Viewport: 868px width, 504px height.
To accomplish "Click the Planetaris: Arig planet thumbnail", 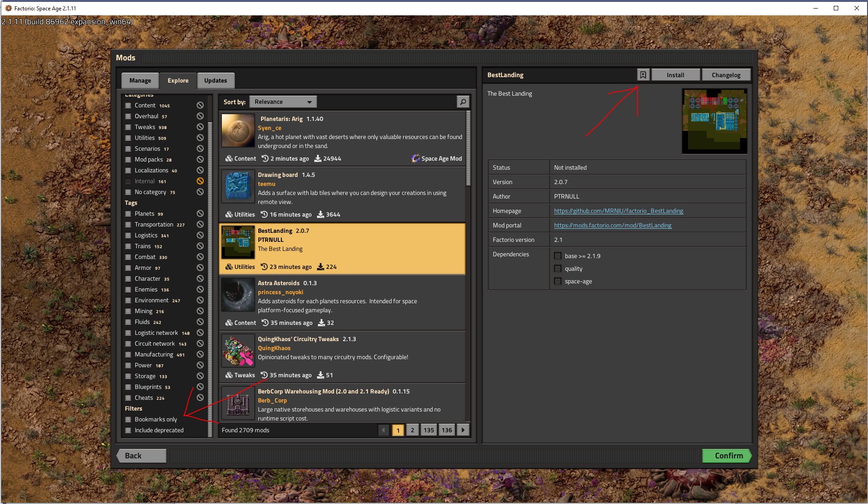I will click(238, 130).
